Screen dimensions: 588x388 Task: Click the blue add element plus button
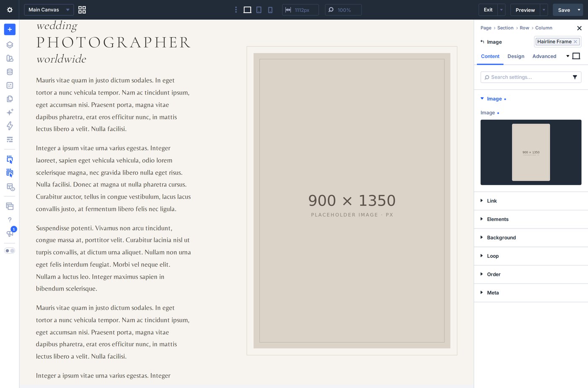(10, 29)
